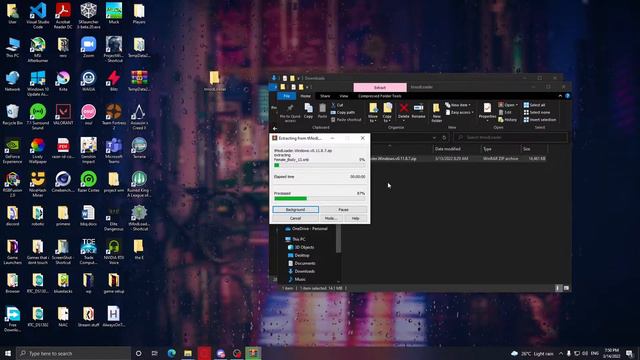Click the current file progress bar
The height and width of the screenshot is (360, 640).
[319, 165]
